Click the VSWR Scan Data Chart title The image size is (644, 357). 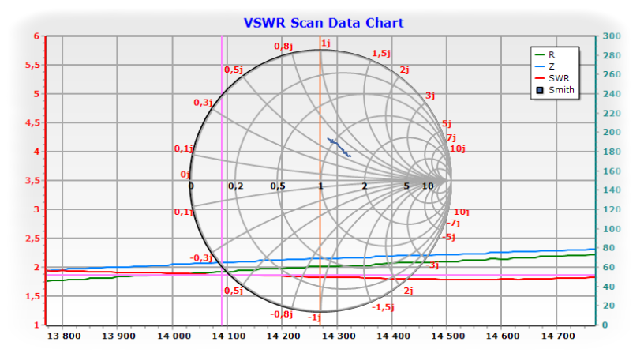pyautogui.click(x=324, y=23)
